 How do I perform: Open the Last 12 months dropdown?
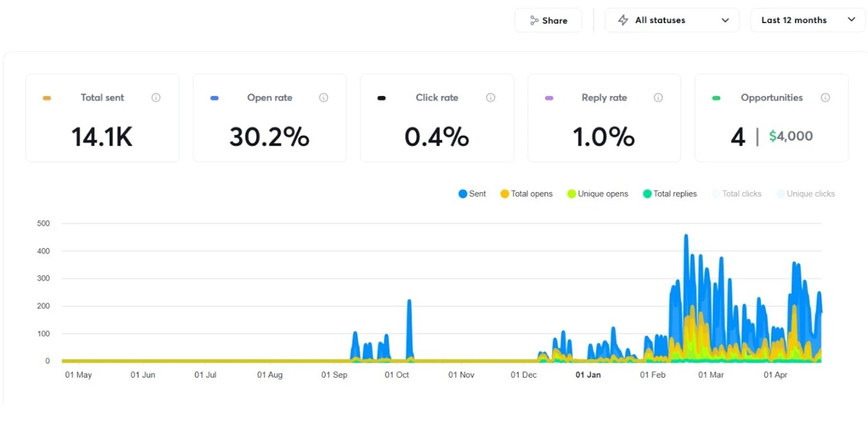click(x=808, y=21)
